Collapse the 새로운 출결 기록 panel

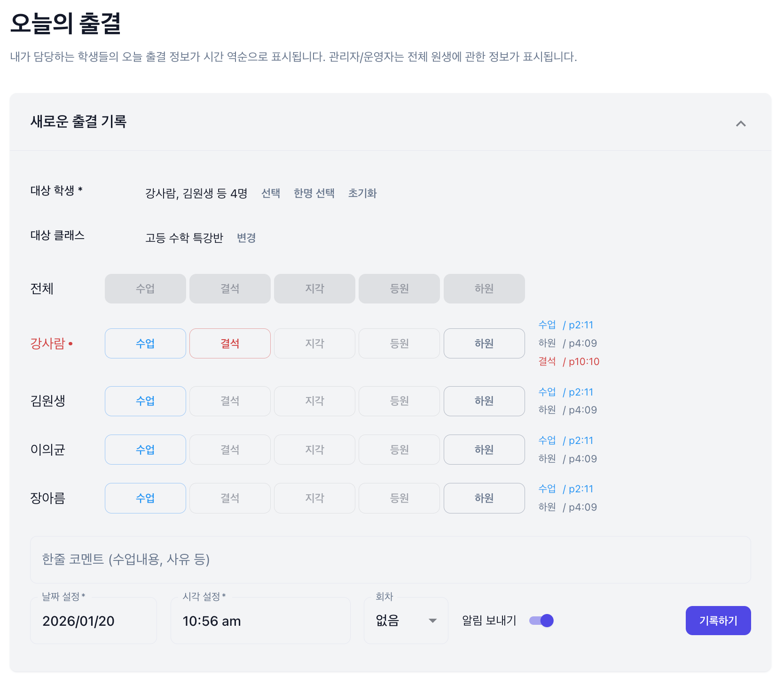(x=741, y=124)
